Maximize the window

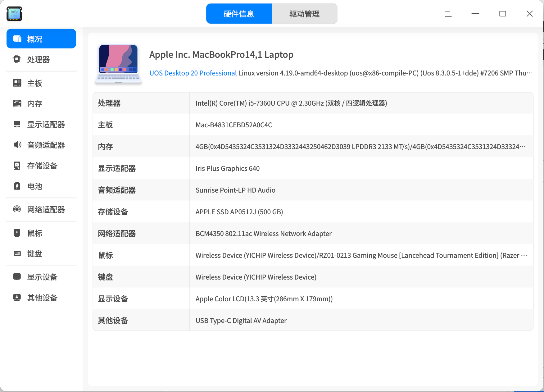(503, 14)
